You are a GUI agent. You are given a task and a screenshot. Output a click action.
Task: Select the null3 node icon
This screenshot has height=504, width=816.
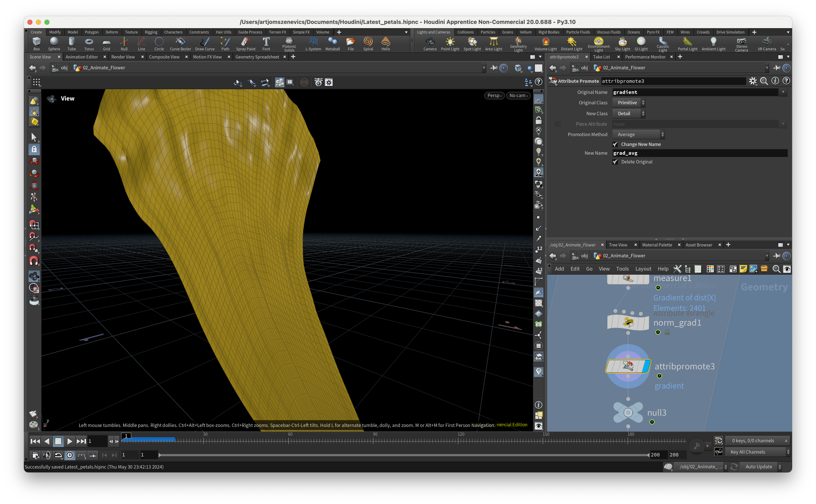(x=628, y=413)
